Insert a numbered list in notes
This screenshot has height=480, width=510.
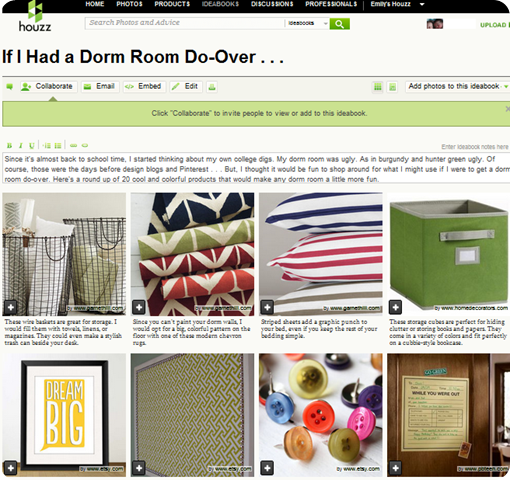(x=47, y=145)
